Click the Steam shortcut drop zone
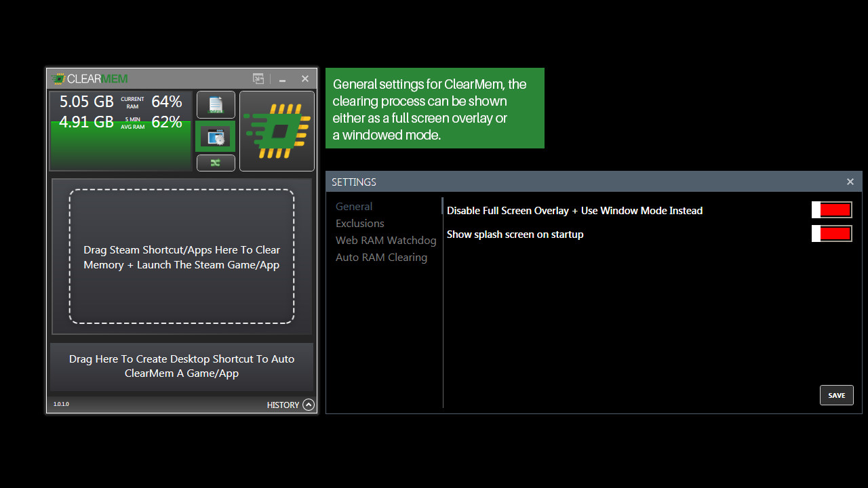The height and width of the screenshot is (488, 868). 181,258
